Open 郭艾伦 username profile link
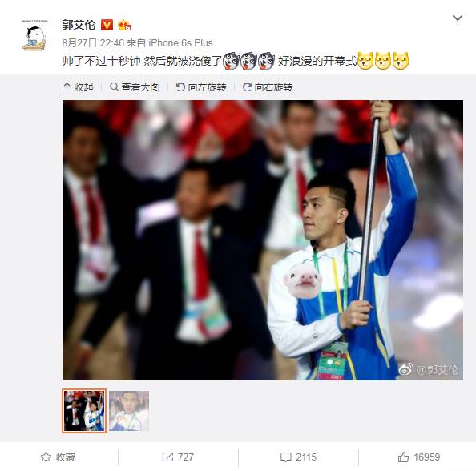476x471 pixels. 79,25
